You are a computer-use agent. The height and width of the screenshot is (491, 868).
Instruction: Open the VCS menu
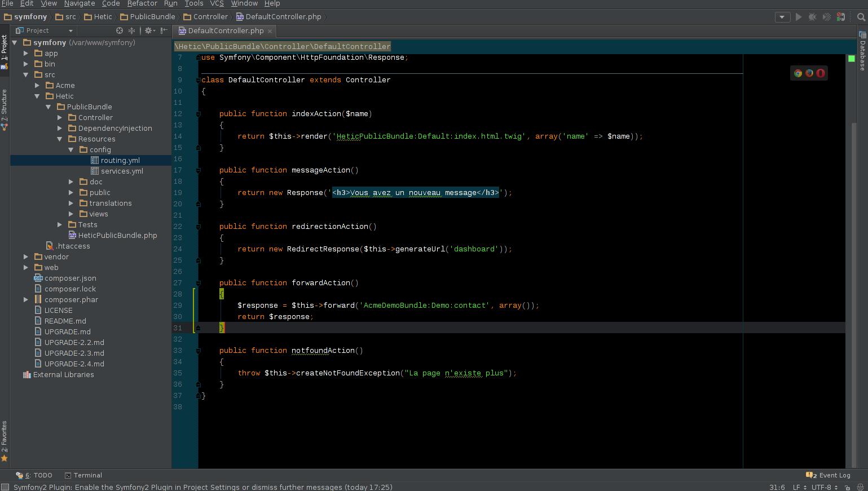pyautogui.click(x=217, y=3)
